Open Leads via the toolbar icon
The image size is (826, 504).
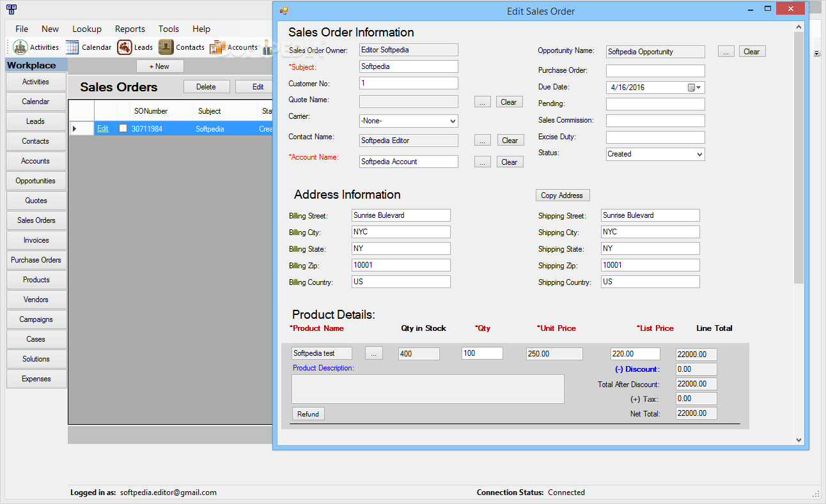click(x=125, y=47)
